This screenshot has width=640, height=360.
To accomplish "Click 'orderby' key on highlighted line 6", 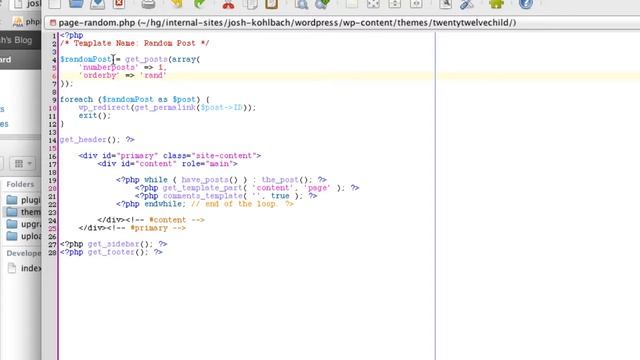I will coord(99,76).
